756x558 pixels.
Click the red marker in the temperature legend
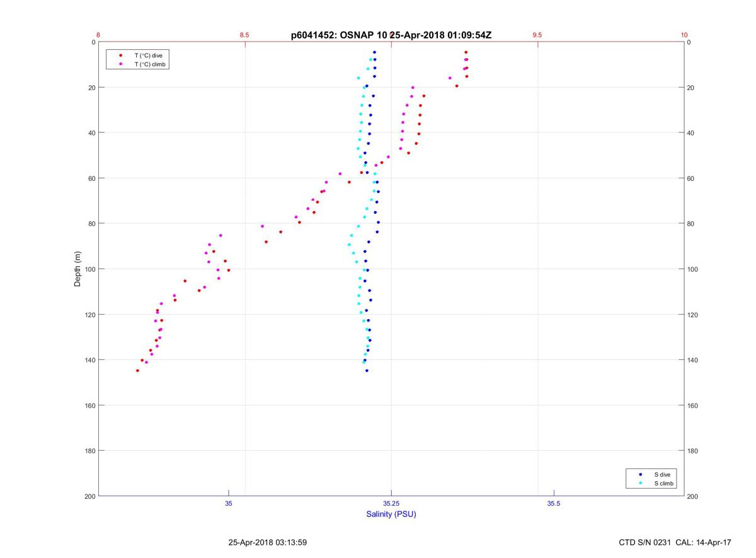120,55
